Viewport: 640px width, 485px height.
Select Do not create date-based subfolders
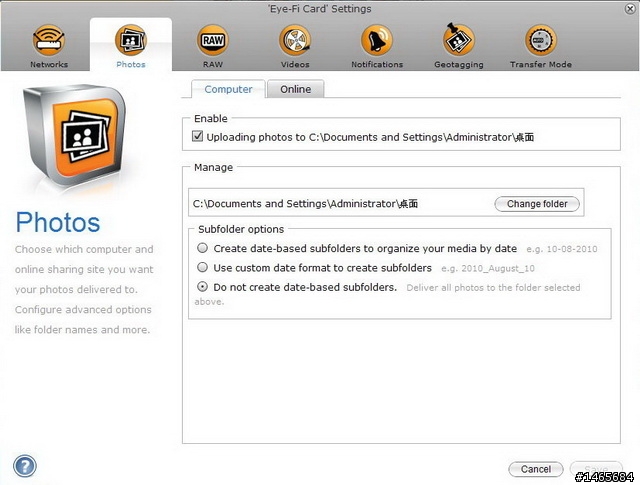click(x=202, y=287)
